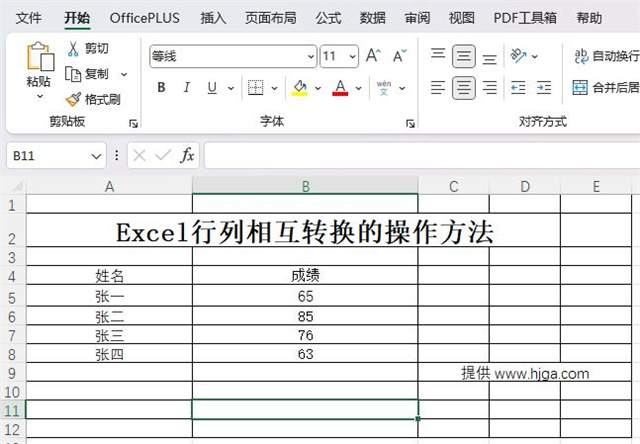640x444 pixels.
Task: Click the Copy (复制) button
Action: click(x=88, y=74)
